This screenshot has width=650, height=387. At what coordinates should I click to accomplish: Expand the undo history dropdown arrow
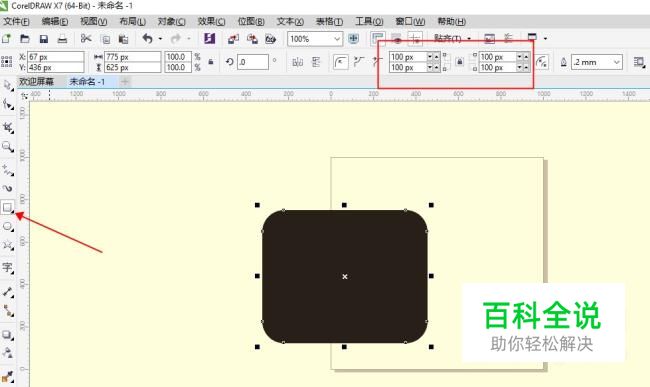160,39
